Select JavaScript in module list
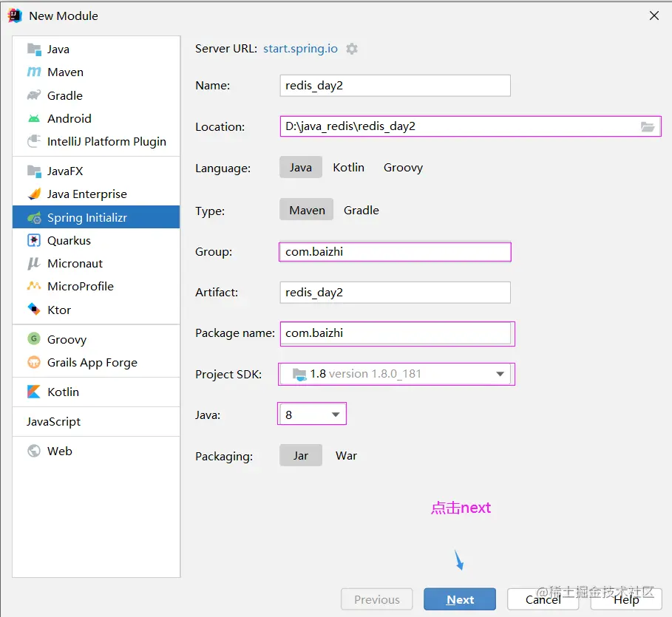Image resolution: width=672 pixels, height=617 pixels. (x=53, y=422)
